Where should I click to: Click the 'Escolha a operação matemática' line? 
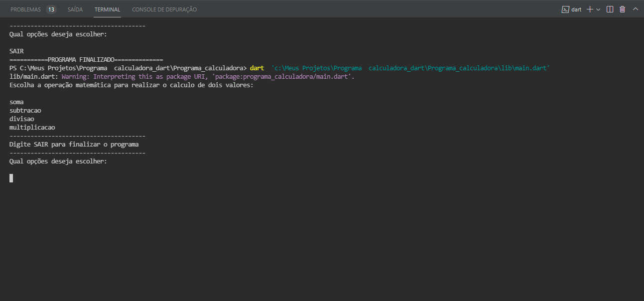click(x=131, y=85)
